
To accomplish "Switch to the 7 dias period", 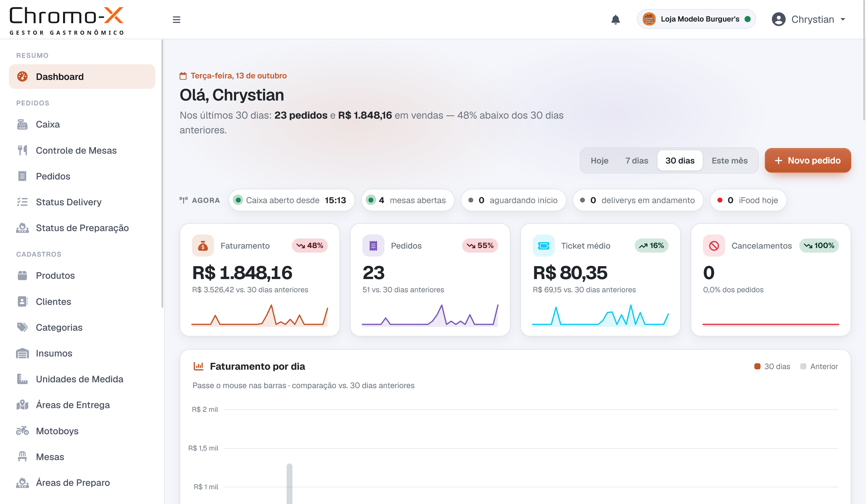I will (637, 160).
